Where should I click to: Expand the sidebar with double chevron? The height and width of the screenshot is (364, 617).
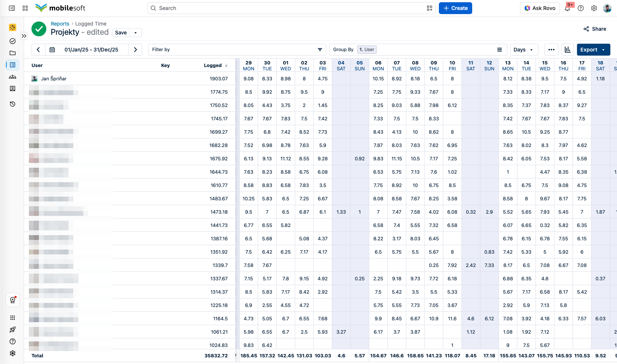(x=24, y=36)
